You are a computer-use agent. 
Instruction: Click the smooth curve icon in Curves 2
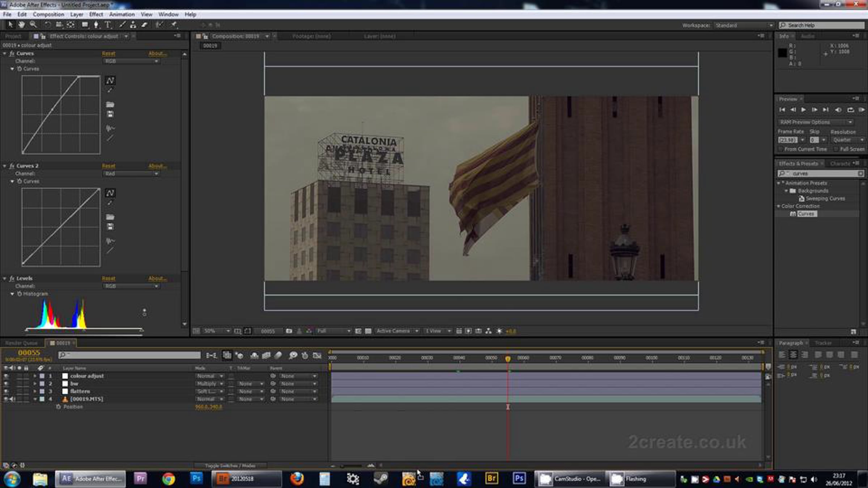click(110, 241)
